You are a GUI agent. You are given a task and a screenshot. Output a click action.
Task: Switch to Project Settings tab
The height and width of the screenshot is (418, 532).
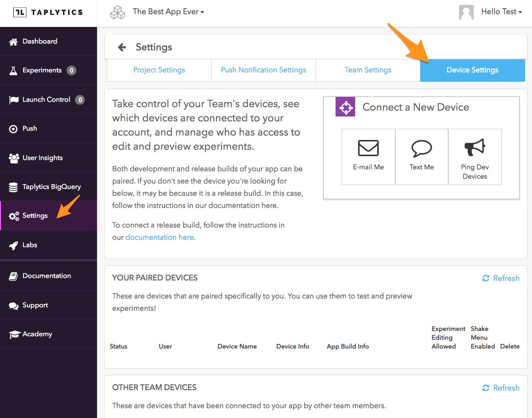pos(159,70)
